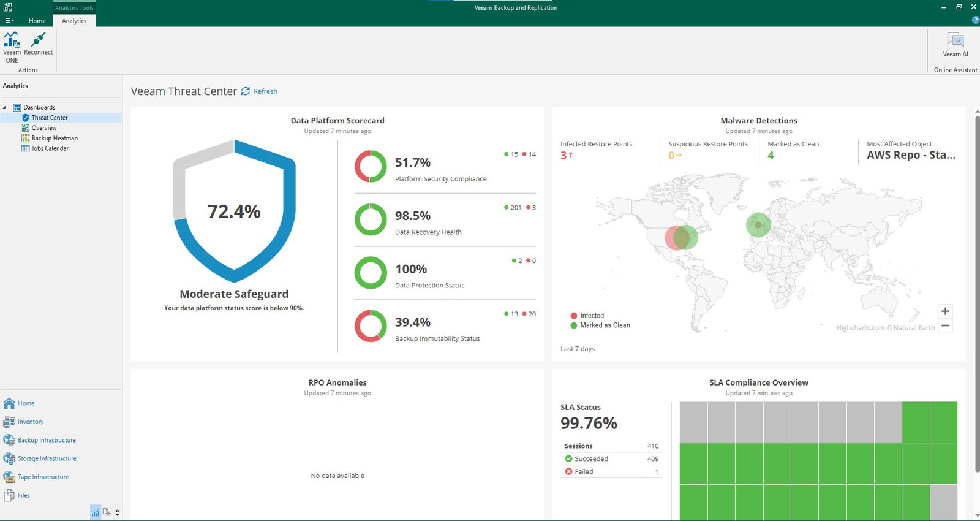Click the 99.76% SLA status value

(x=589, y=423)
